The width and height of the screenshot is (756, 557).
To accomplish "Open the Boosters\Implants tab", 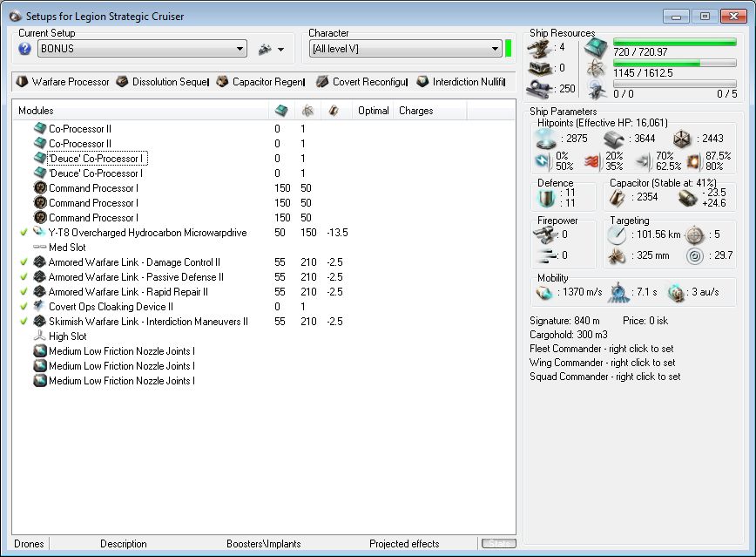I will (264, 543).
